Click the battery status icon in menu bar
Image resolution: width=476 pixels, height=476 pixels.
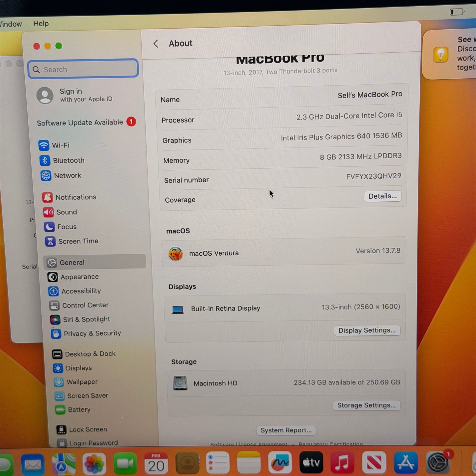(457, 12)
